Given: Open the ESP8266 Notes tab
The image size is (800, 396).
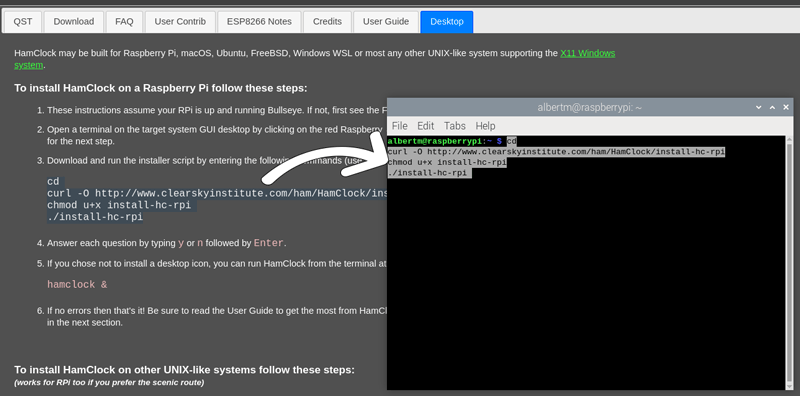Looking at the screenshot, I should pyautogui.click(x=259, y=21).
